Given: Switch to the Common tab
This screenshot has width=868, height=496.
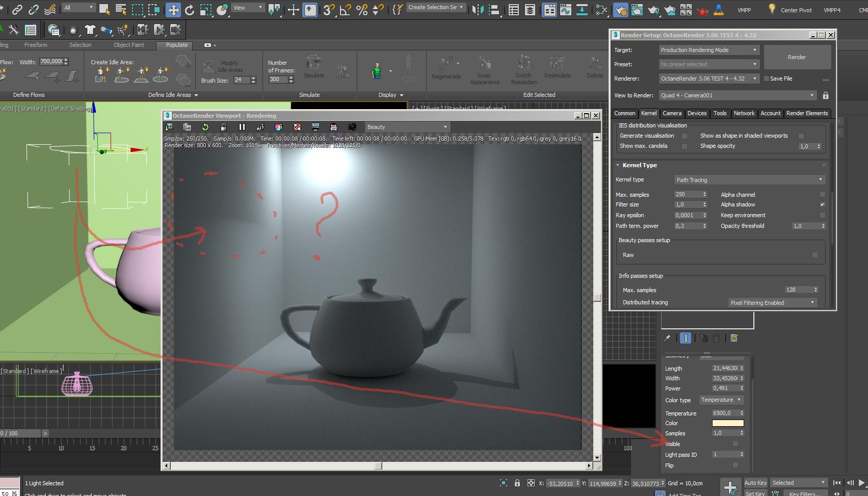Looking at the screenshot, I should (624, 113).
